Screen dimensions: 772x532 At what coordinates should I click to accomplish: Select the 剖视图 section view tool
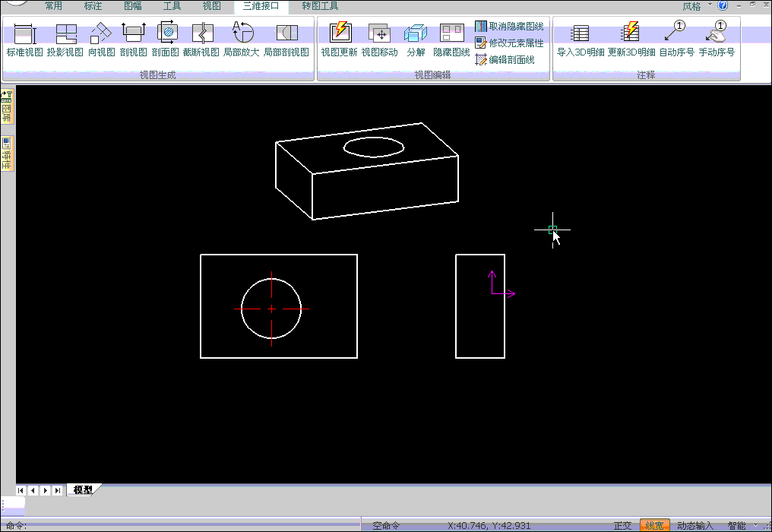[x=134, y=40]
